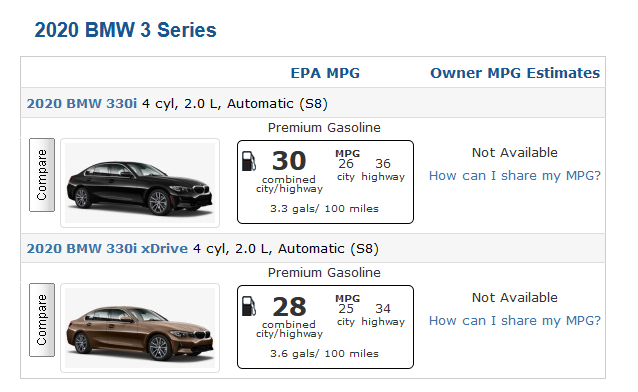This screenshot has height=392, width=638.
Task: Click the 36 highway MPG value
Action: 383,164
